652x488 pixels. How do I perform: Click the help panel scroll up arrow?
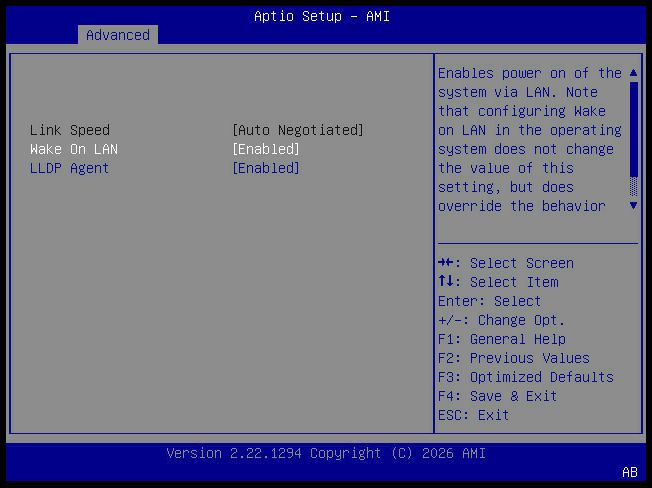633,73
